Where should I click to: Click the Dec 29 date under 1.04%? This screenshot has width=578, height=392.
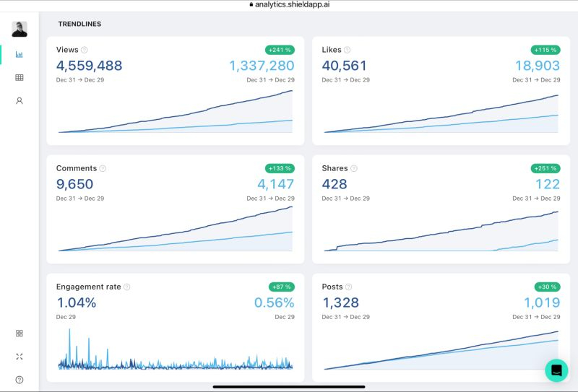click(x=66, y=317)
